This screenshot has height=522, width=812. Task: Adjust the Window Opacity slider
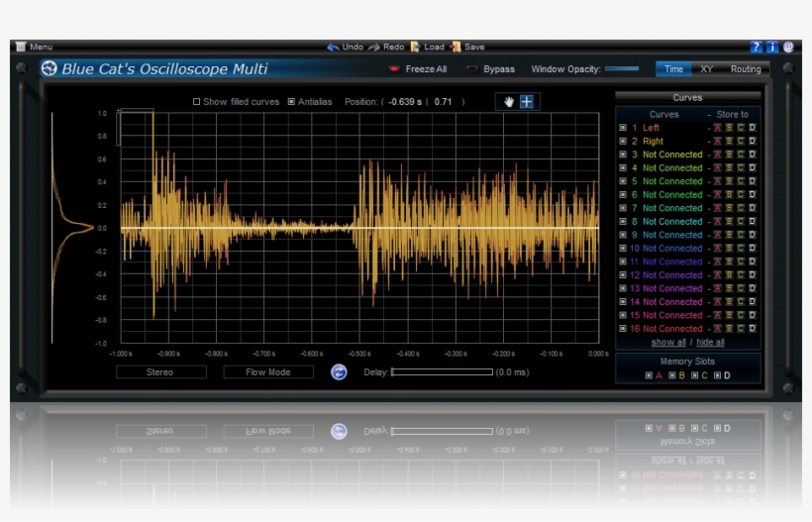click(x=622, y=68)
